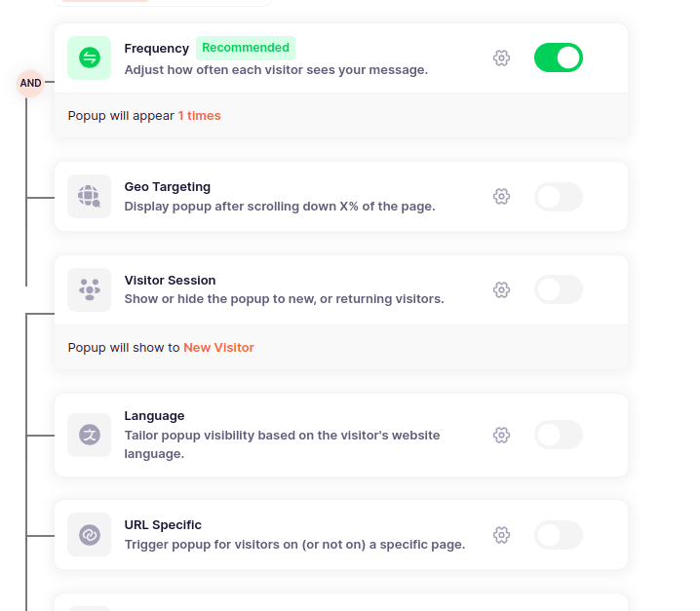Select the Visitor Session title

tap(170, 281)
